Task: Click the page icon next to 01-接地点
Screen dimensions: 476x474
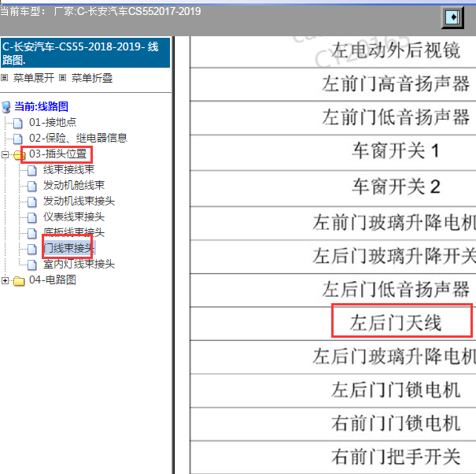Action: (18, 123)
